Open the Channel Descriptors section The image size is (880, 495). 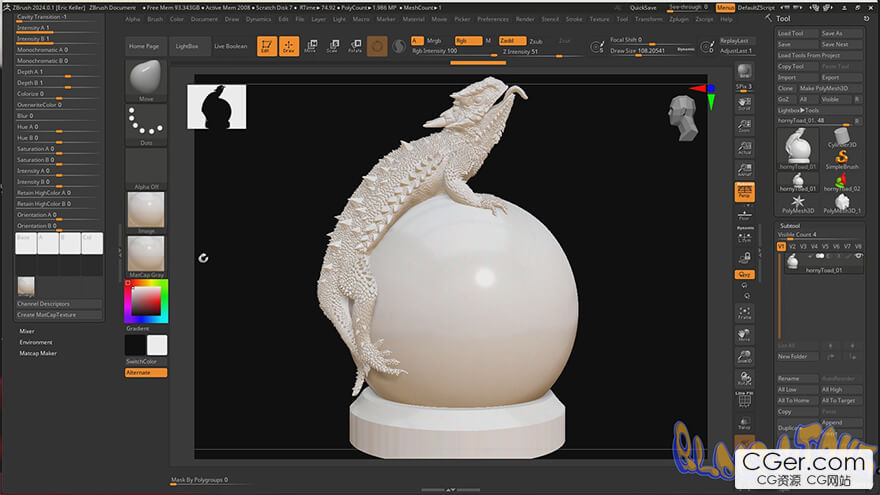point(58,304)
